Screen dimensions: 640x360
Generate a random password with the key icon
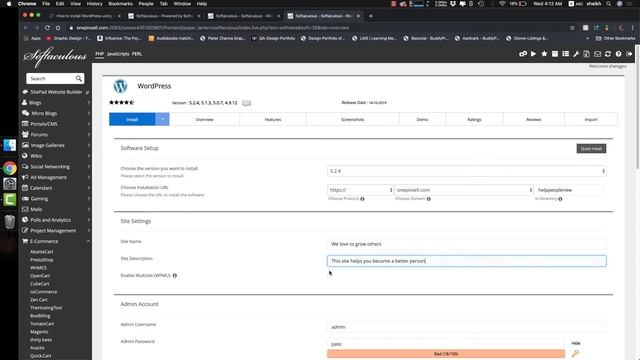[x=576, y=353]
